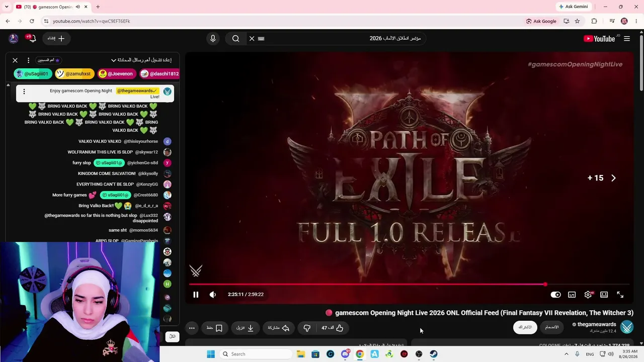Reload the browser page
644x362 pixels.
[32, 21]
